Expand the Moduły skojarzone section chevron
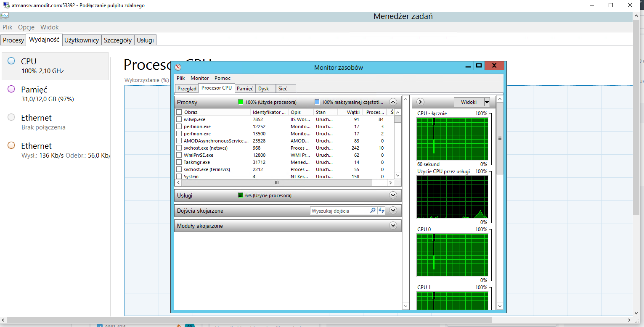644x327 pixels. pyautogui.click(x=393, y=225)
